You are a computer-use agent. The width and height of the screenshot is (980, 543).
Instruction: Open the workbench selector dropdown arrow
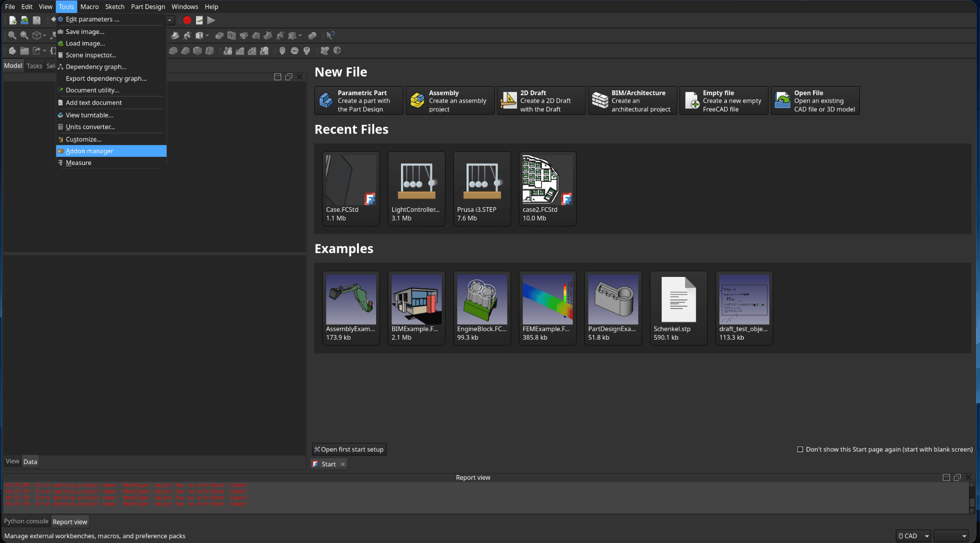click(x=169, y=20)
